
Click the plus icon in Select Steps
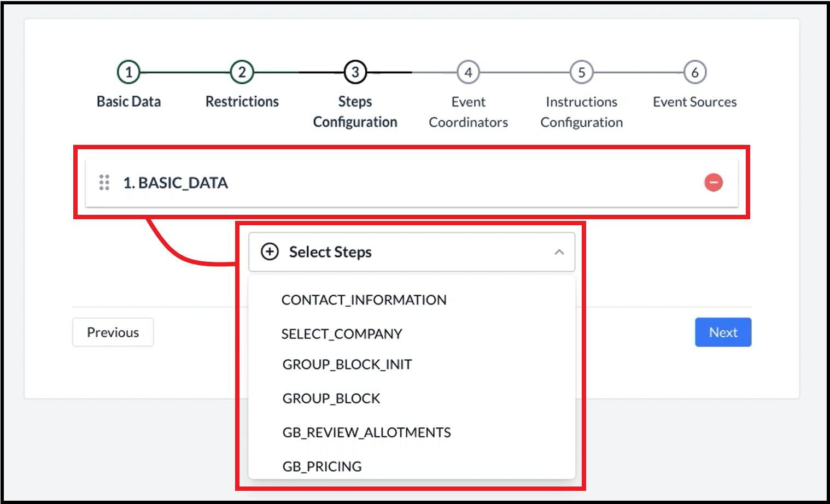coord(270,252)
